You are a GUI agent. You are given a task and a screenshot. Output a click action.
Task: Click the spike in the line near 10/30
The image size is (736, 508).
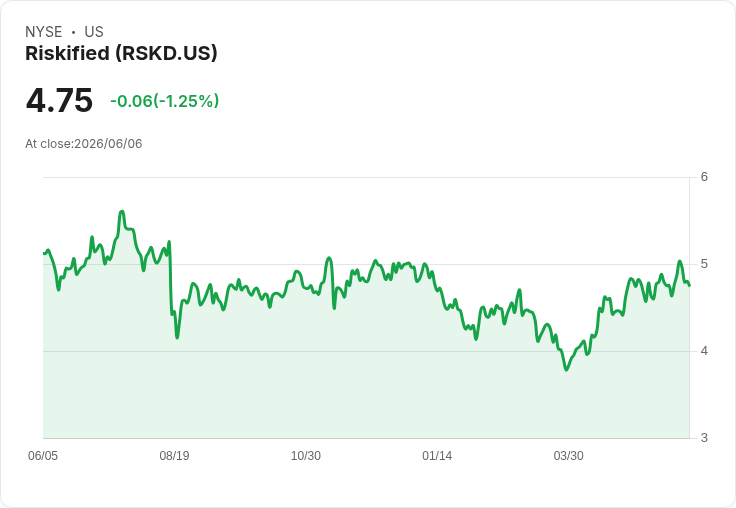pyautogui.click(x=329, y=258)
